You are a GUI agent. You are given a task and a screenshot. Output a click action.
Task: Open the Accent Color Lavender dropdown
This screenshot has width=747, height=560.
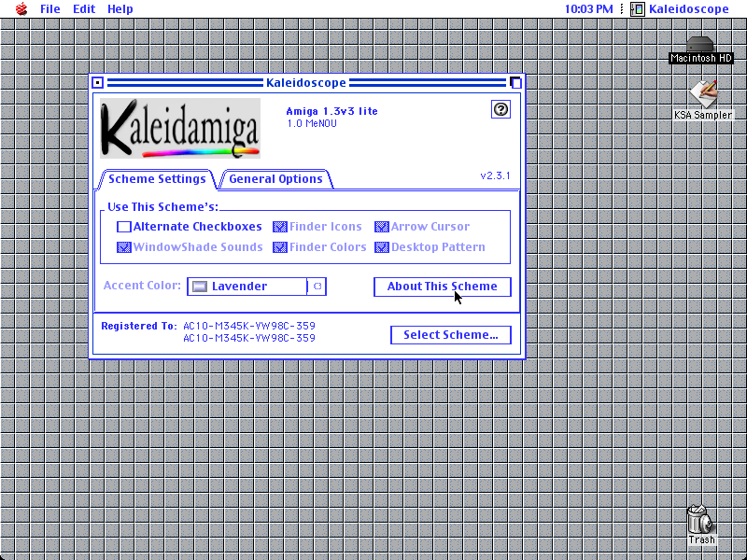(x=257, y=287)
